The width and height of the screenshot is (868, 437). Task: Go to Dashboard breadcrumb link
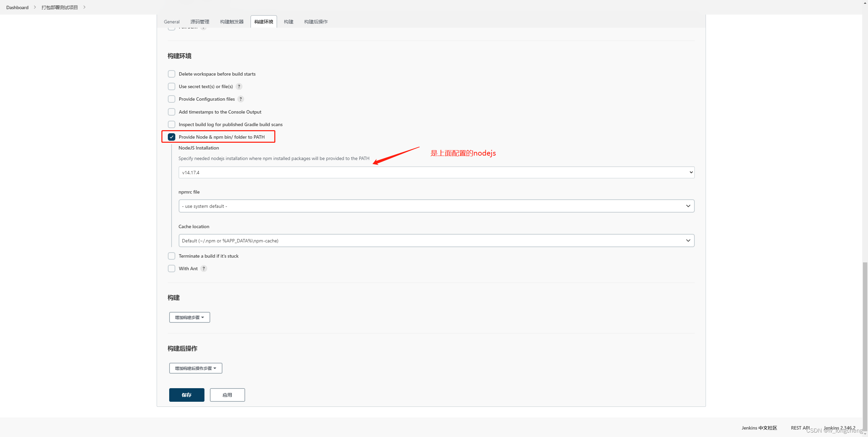(17, 7)
